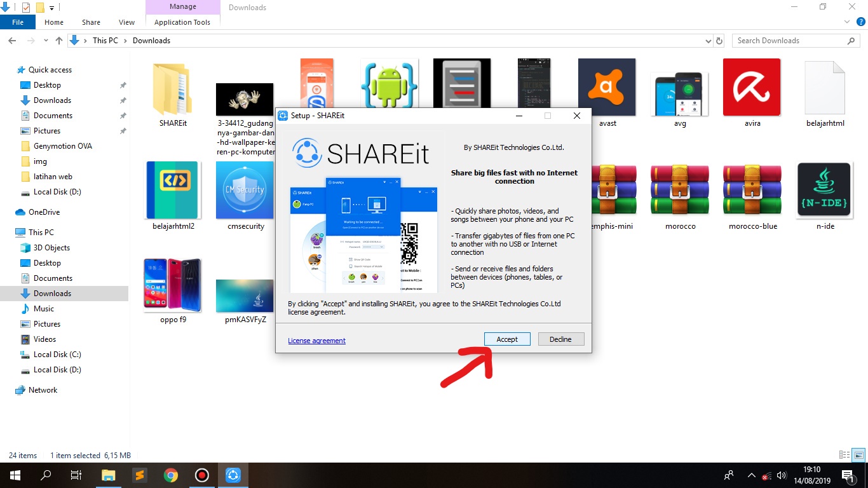Select the cmsecurity file icon
The image size is (868, 488).
point(245,190)
